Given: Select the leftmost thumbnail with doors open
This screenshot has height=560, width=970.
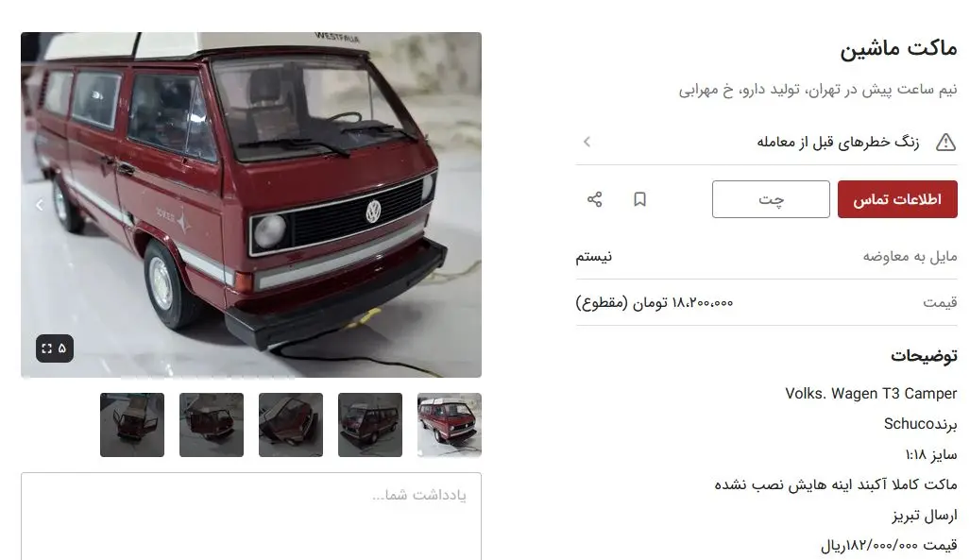Looking at the screenshot, I should (132, 425).
